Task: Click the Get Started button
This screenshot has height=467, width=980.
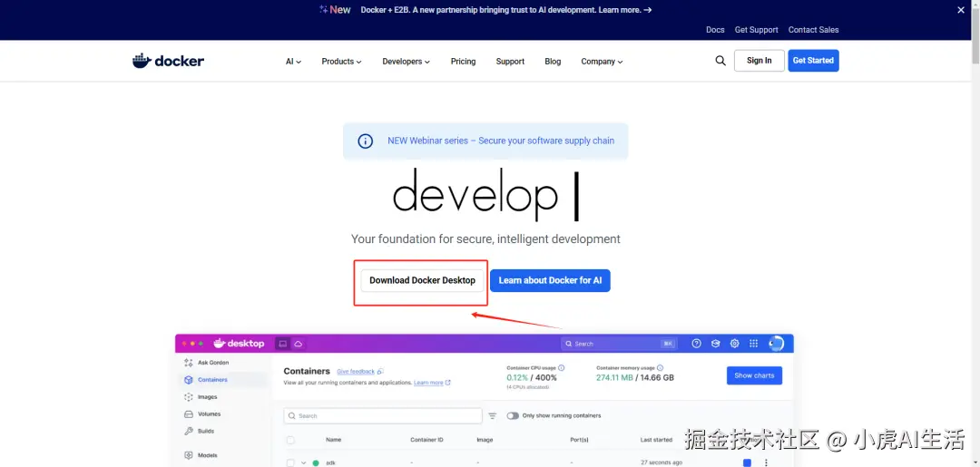Action: (x=813, y=61)
